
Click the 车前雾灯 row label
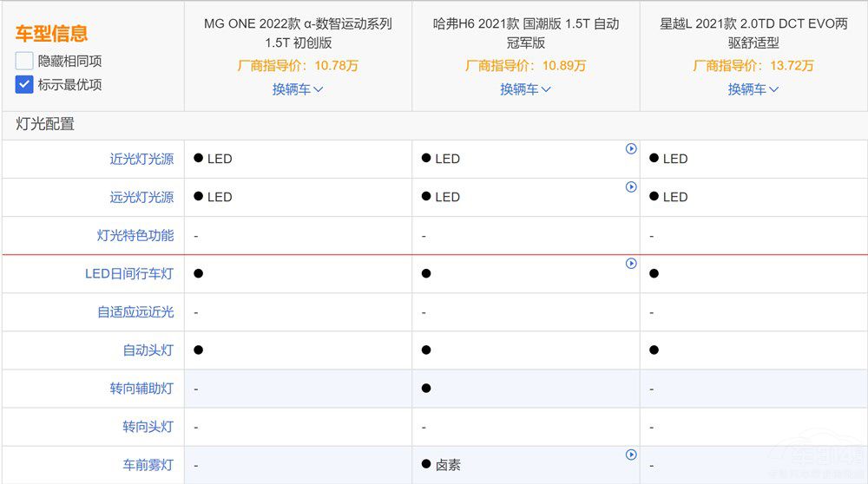[148, 464]
